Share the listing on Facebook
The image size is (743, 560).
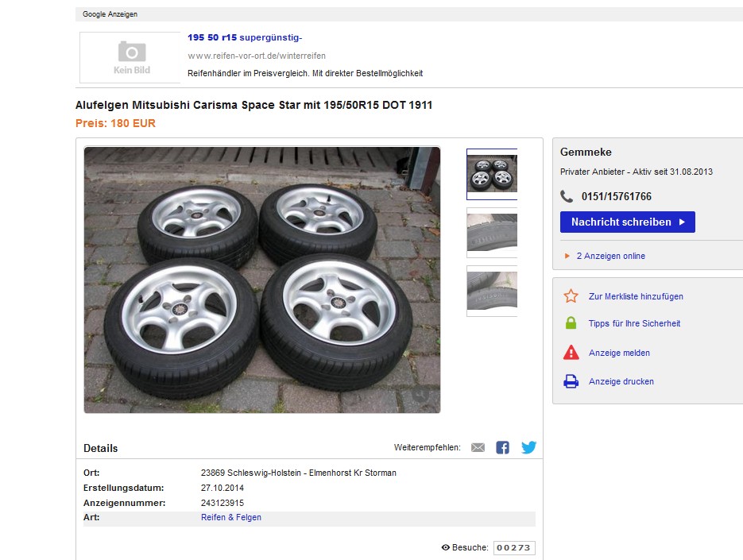tap(502, 448)
